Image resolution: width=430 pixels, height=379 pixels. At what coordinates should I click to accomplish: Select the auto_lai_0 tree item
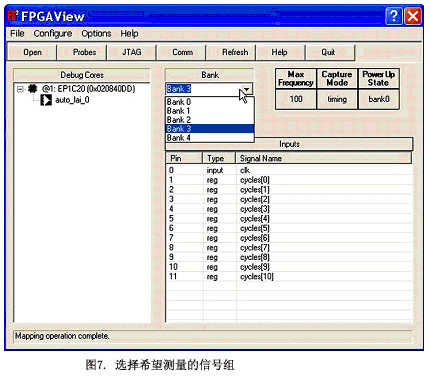[72, 100]
